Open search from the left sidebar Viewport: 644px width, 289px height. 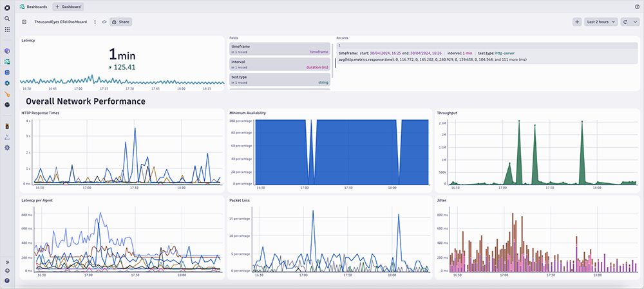click(x=7, y=19)
